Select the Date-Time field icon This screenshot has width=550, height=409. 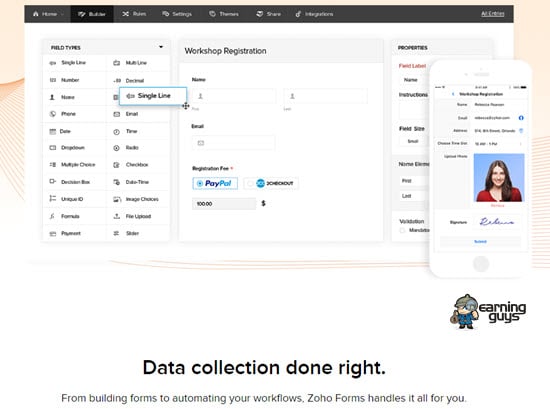coord(116,182)
